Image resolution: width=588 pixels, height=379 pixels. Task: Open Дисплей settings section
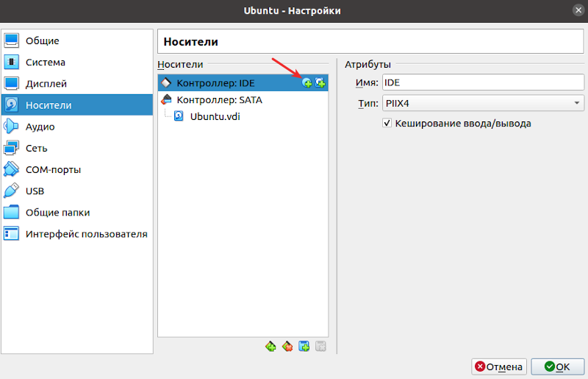click(x=77, y=83)
